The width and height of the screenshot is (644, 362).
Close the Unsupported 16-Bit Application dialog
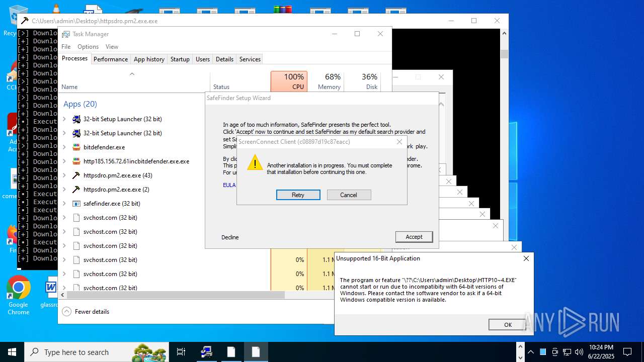point(526,258)
